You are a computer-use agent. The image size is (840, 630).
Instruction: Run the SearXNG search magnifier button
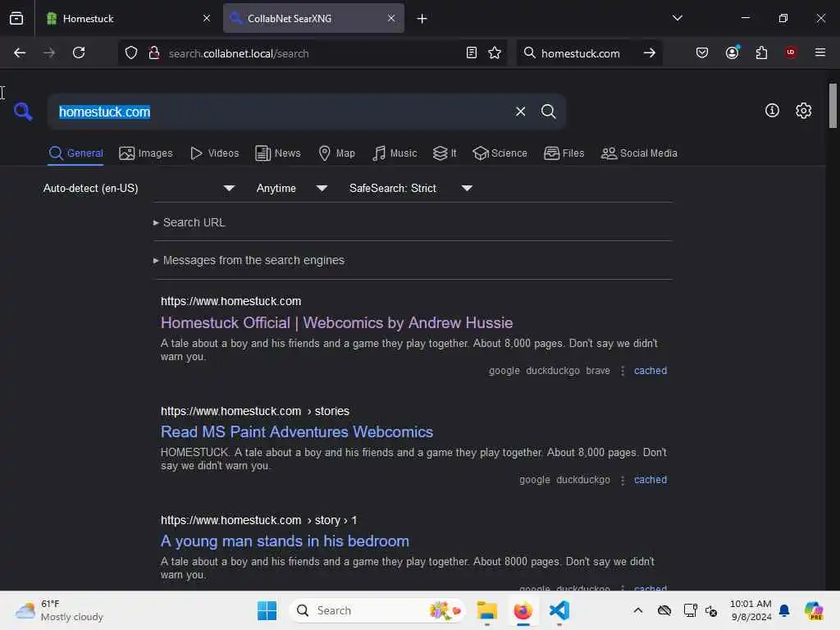coord(548,112)
